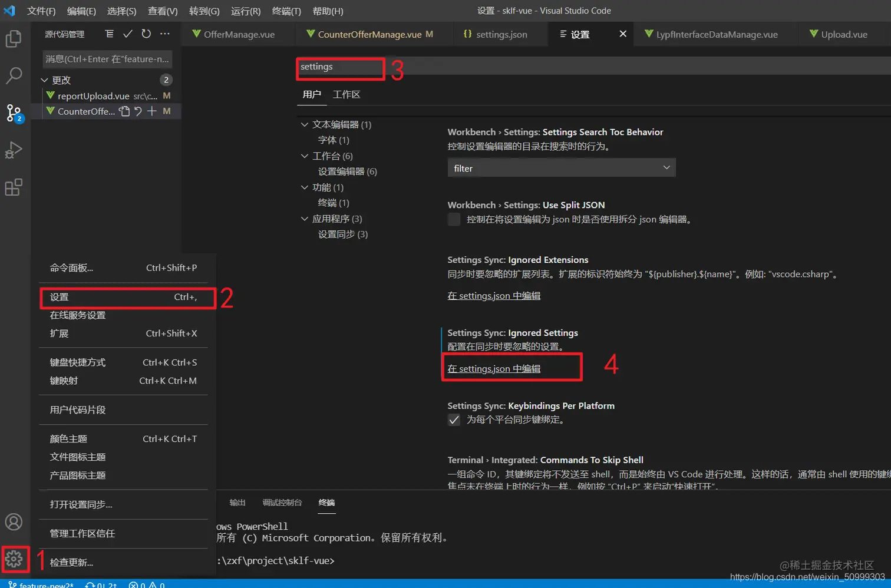Select 终端 (1) in settings tree
The image size is (891, 588).
(334, 203)
